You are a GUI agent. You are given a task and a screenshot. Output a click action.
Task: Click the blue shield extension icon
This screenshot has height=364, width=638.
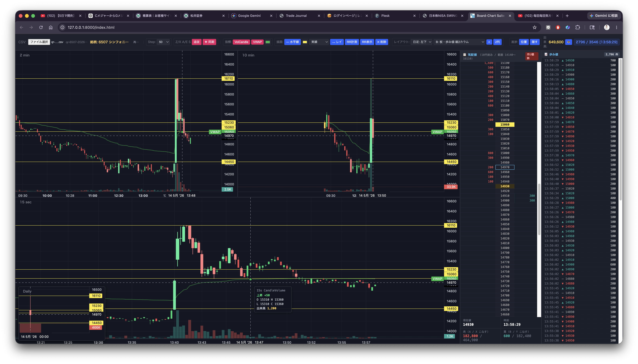coord(568,27)
